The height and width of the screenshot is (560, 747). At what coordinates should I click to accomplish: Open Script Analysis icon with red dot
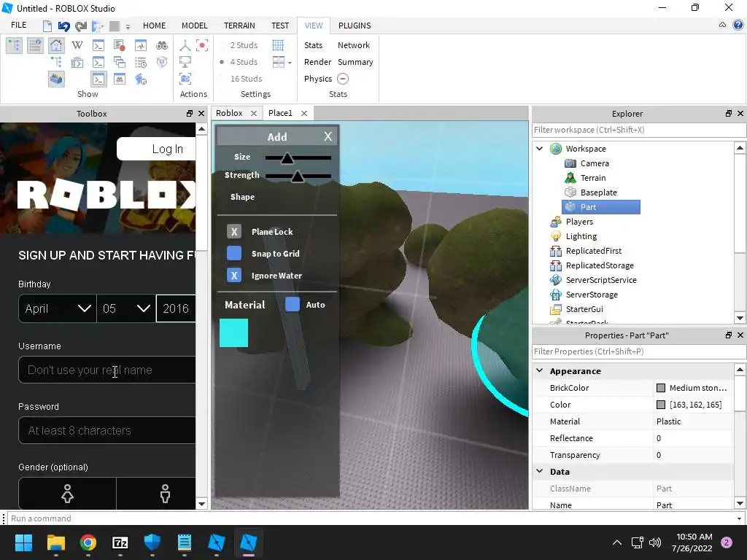pyautogui.click(x=120, y=45)
